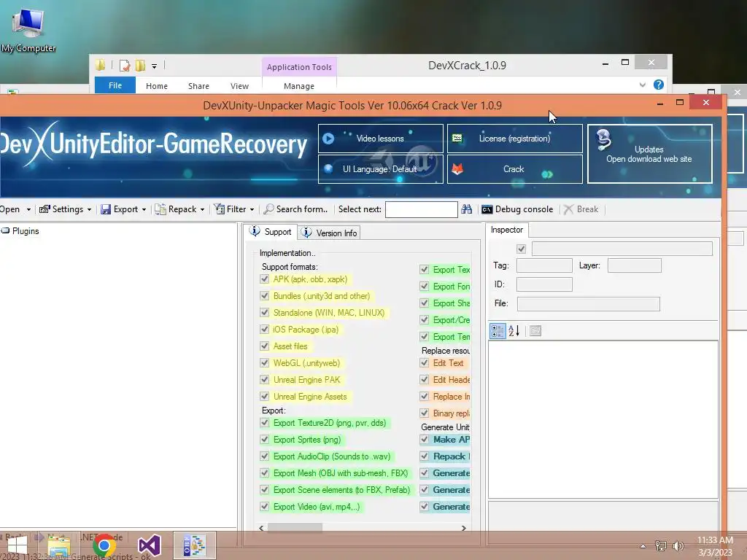Toggle the APK (apk, obb, xapk) checkbox

point(264,279)
